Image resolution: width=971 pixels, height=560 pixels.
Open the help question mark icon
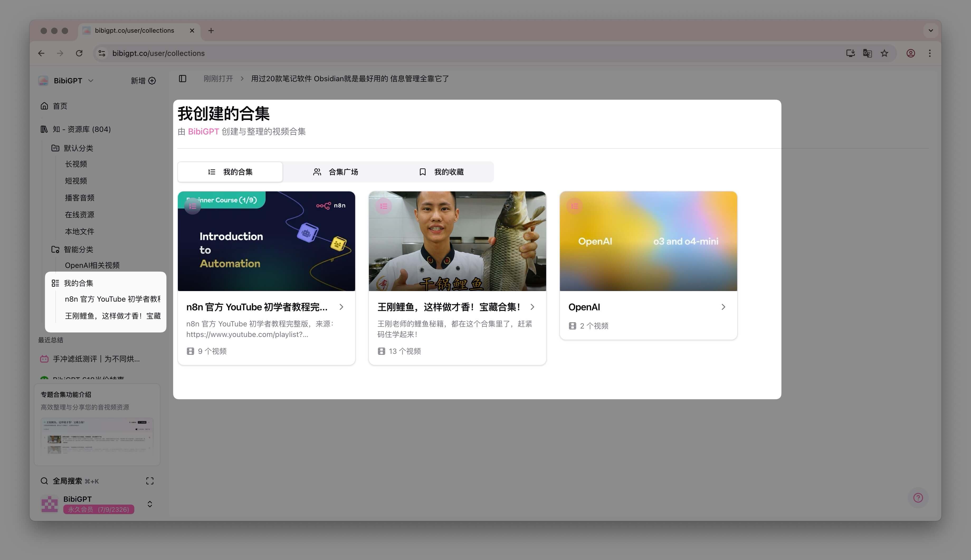(x=918, y=498)
